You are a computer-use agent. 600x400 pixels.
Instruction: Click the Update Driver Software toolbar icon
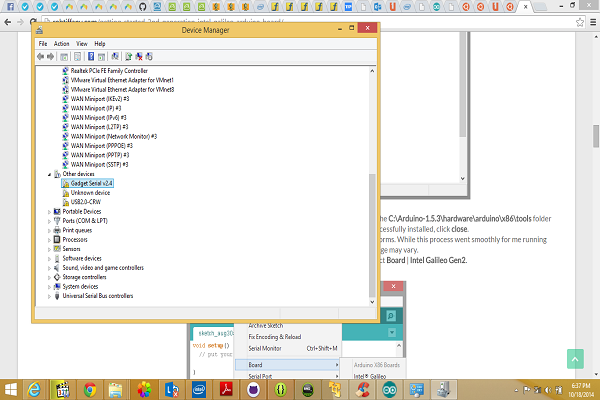[x=129, y=57]
